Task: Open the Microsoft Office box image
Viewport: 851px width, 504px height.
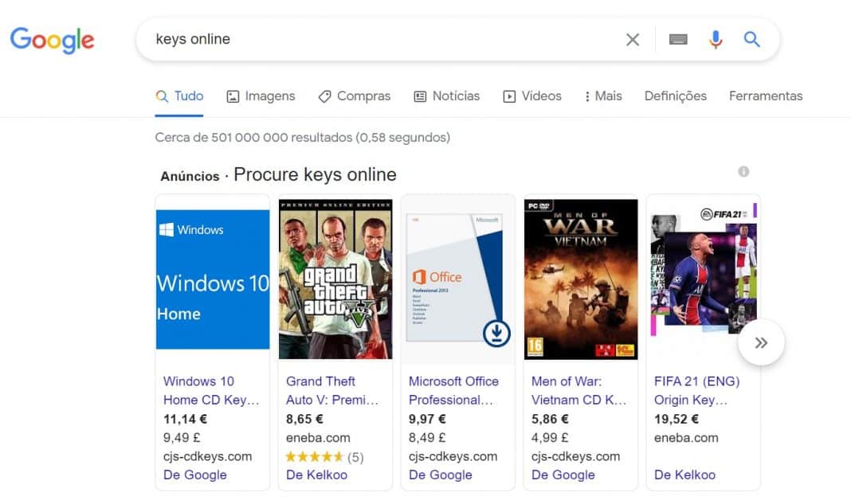Action: [x=458, y=279]
